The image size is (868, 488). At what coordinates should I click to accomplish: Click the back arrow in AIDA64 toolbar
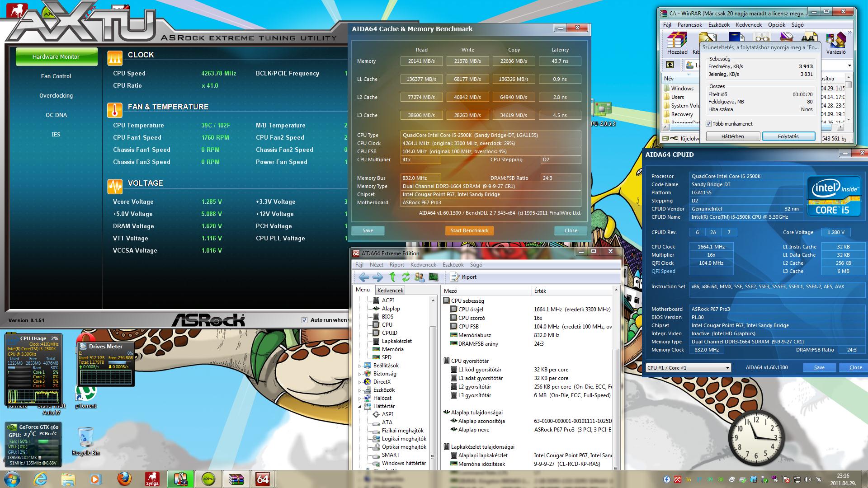(363, 277)
